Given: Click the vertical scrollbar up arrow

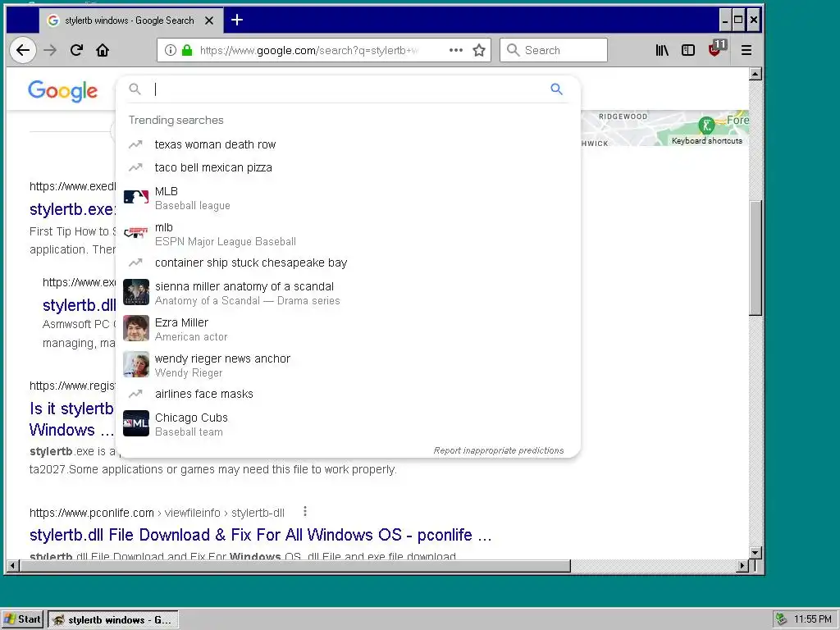Looking at the screenshot, I should click(x=756, y=74).
